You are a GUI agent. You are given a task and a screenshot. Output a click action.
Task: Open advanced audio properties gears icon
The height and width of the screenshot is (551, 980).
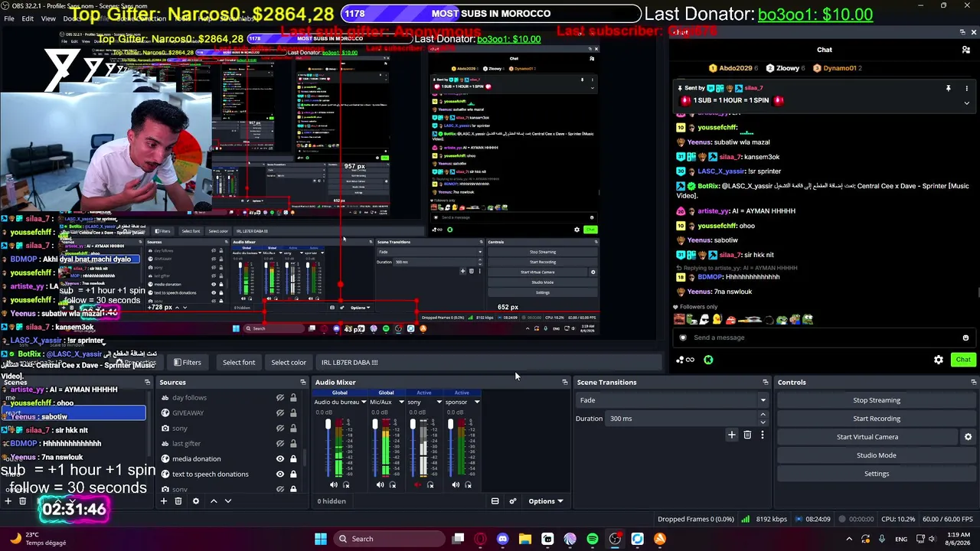[x=513, y=501]
